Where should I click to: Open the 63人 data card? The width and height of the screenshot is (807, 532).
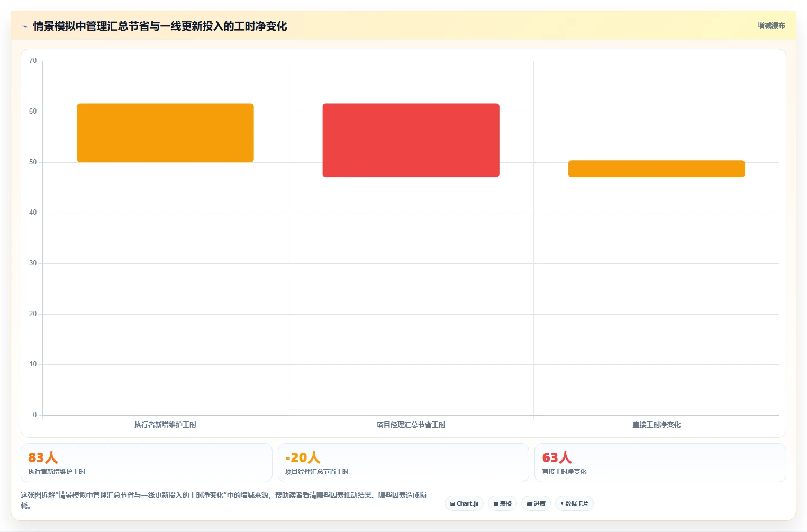click(660, 463)
